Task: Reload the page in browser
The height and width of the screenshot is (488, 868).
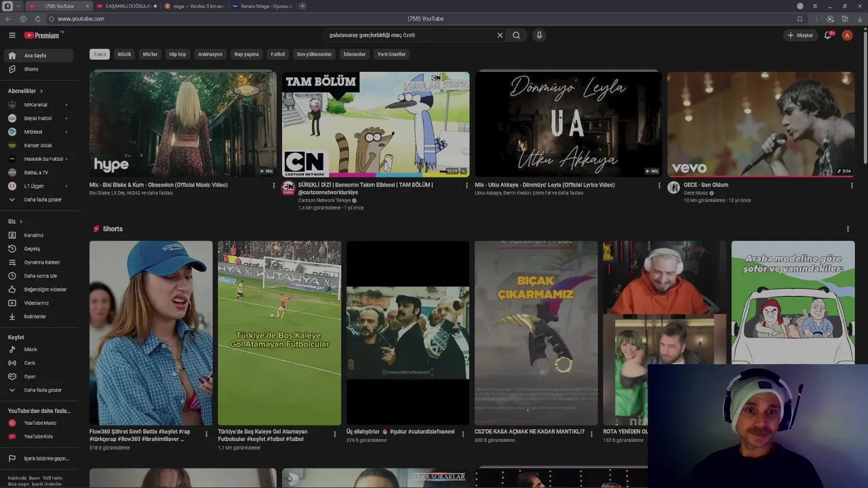Action: pyautogui.click(x=37, y=19)
